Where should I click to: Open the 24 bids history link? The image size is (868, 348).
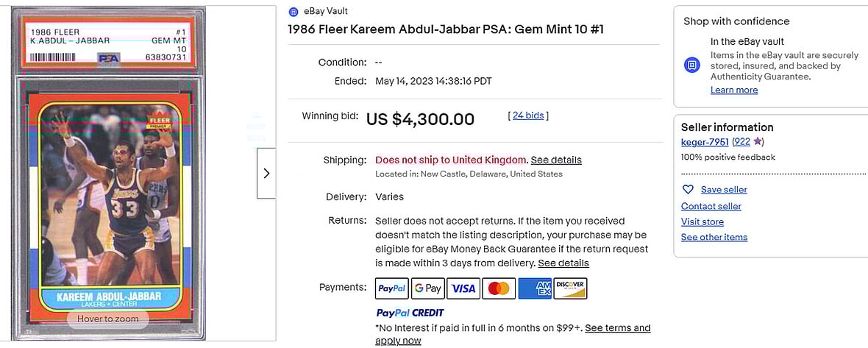pyautogui.click(x=528, y=116)
